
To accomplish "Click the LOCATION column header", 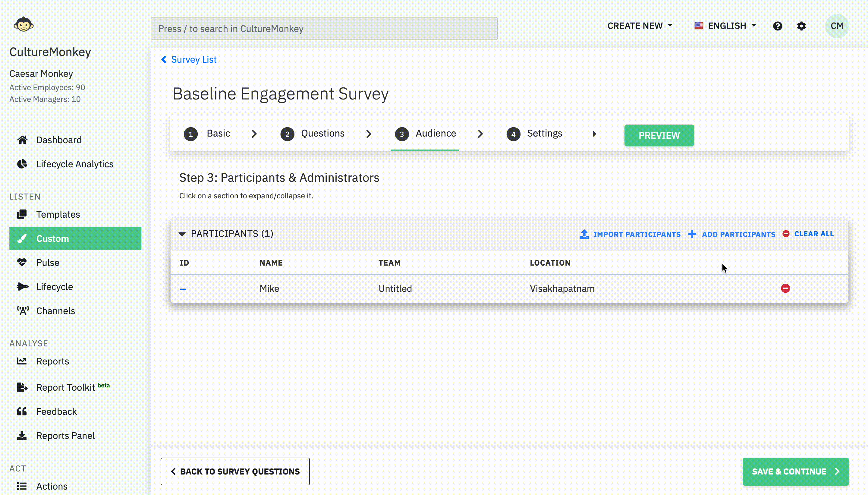I will point(550,263).
